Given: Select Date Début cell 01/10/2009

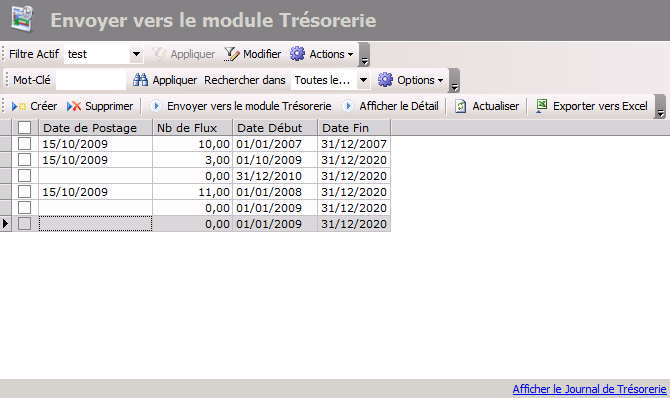Looking at the screenshot, I should [275, 160].
